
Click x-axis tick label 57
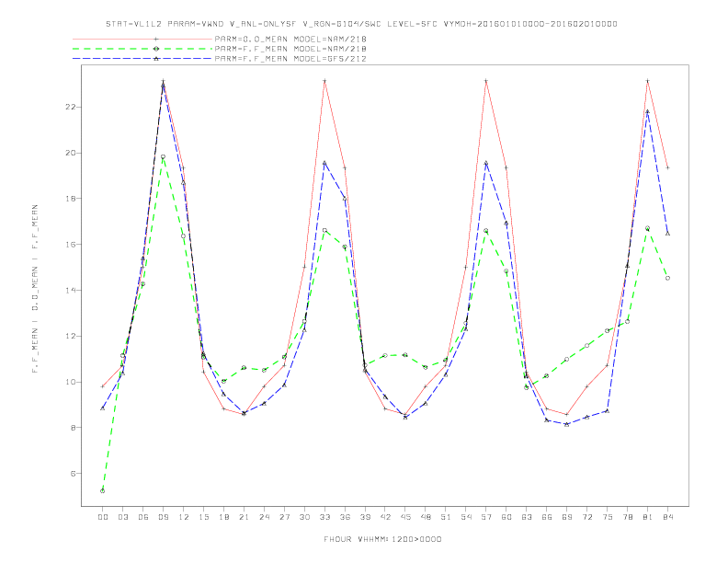pos(486,517)
